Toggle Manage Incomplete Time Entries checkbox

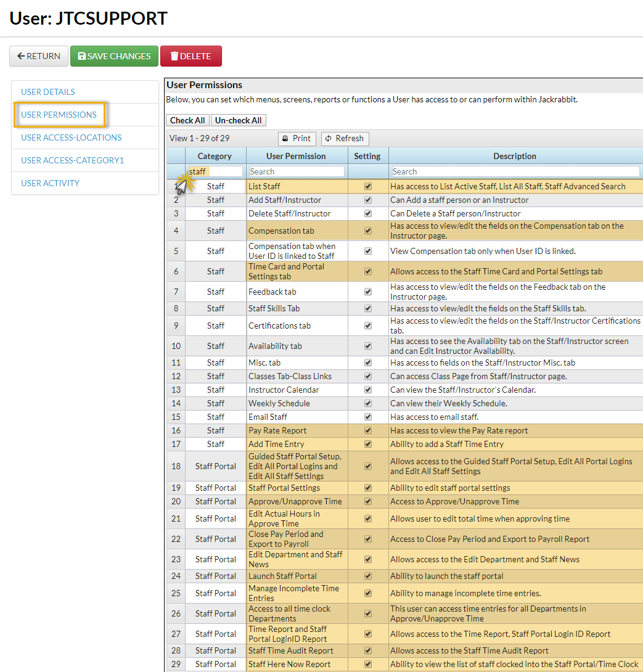[x=368, y=593]
